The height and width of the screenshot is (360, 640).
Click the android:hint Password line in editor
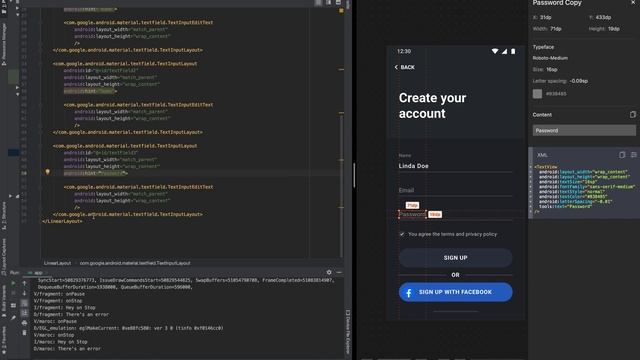96,173
